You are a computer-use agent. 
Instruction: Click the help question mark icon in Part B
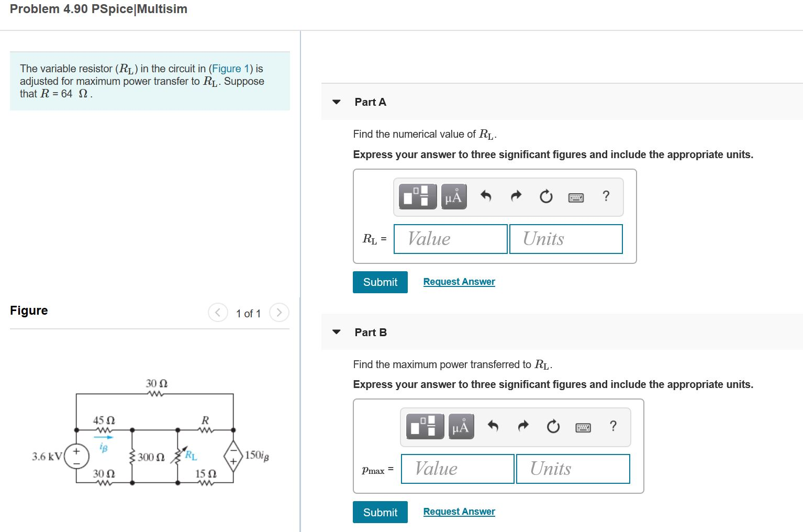(x=613, y=426)
